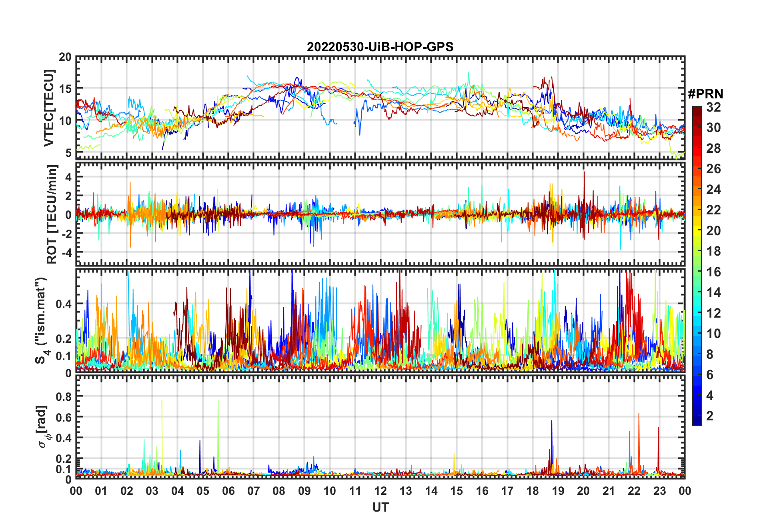Pick the dark red top of colorbar
Image resolution: width=761 pixels, height=532 pixels.
[x=697, y=110]
